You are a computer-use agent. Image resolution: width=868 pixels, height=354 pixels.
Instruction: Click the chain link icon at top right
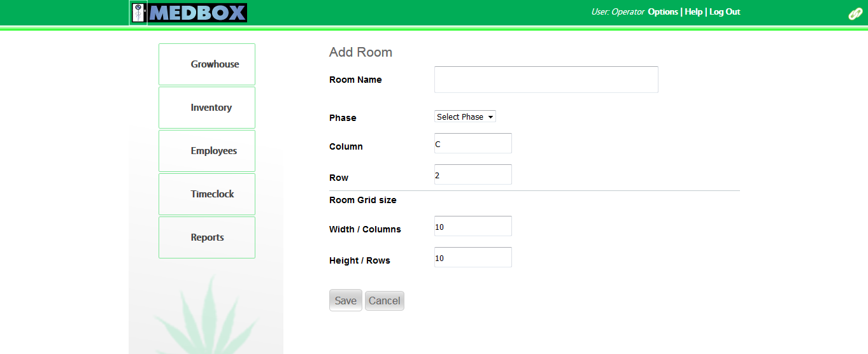pyautogui.click(x=855, y=14)
